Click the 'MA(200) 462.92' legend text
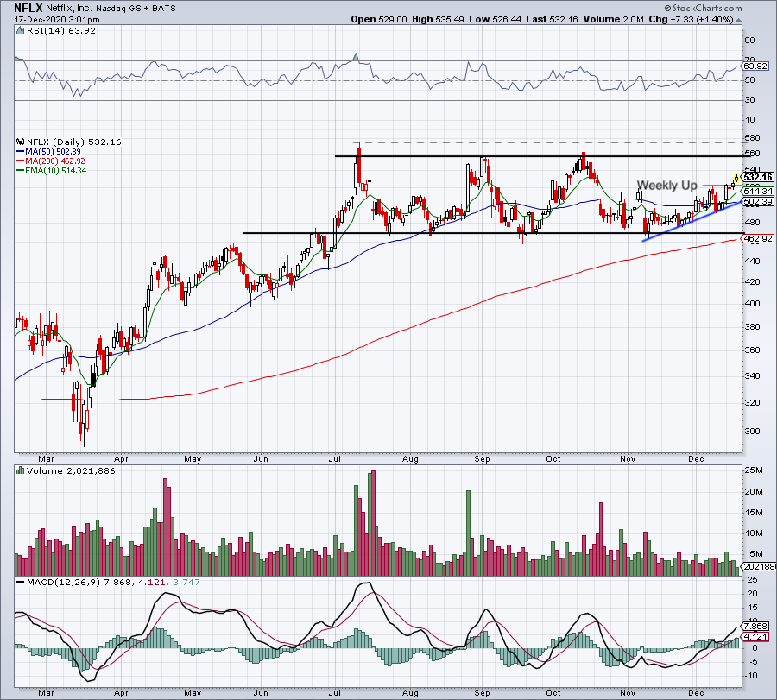This screenshot has height=700, width=777. (x=55, y=161)
